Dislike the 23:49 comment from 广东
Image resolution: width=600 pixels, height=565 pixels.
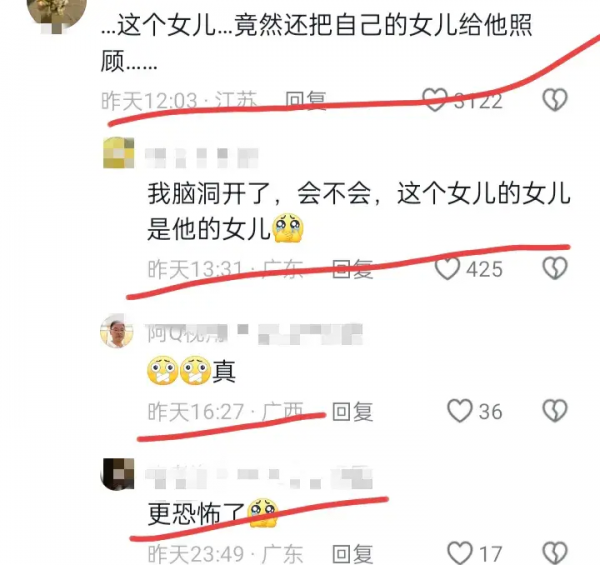(x=555, y=553)
